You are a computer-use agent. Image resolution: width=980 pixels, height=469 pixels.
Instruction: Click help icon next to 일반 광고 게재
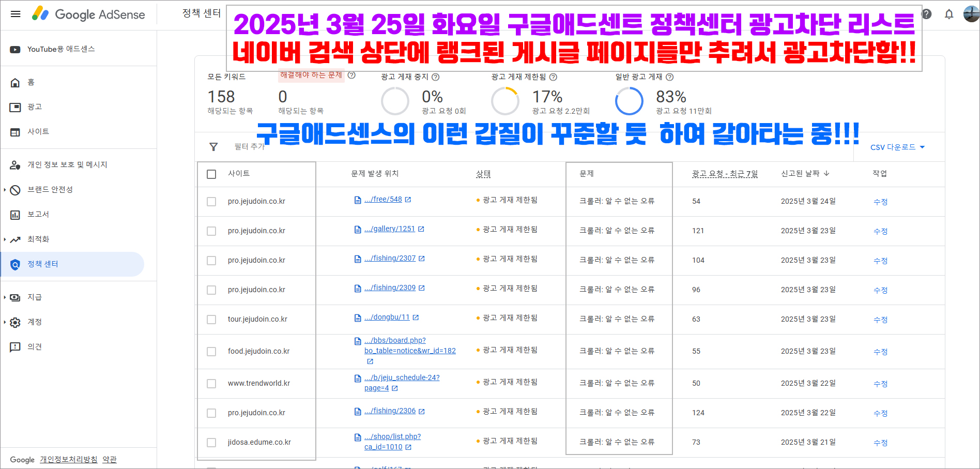point(669,77)
